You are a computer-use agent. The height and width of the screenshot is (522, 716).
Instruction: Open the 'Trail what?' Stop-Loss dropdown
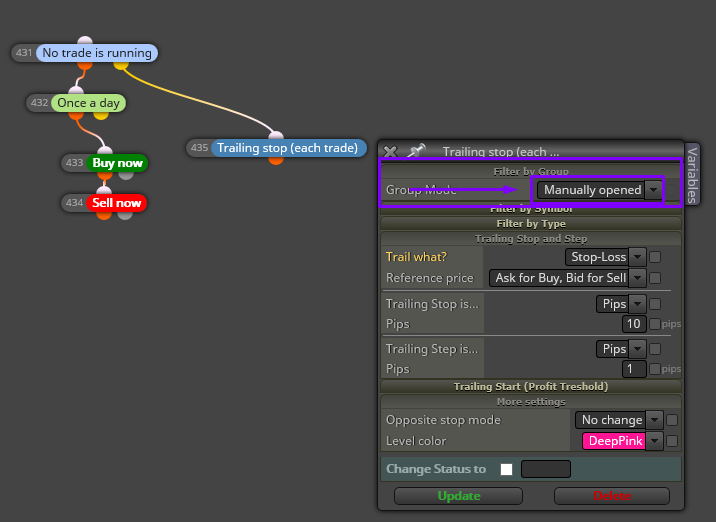[605, 257]
